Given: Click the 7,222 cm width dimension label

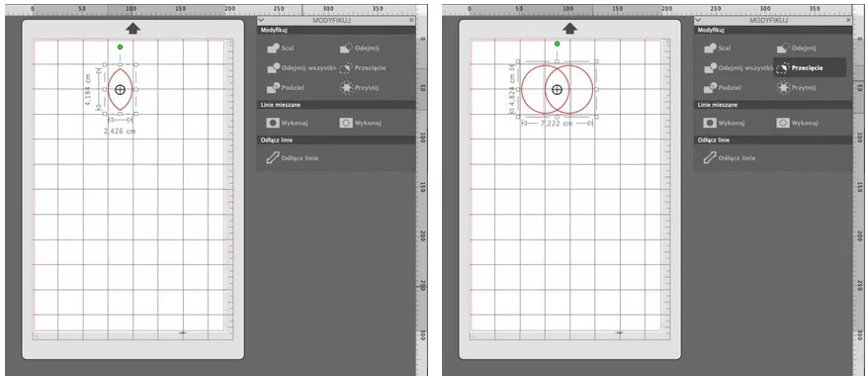Looking at the screenshot, I should (557, 123).
